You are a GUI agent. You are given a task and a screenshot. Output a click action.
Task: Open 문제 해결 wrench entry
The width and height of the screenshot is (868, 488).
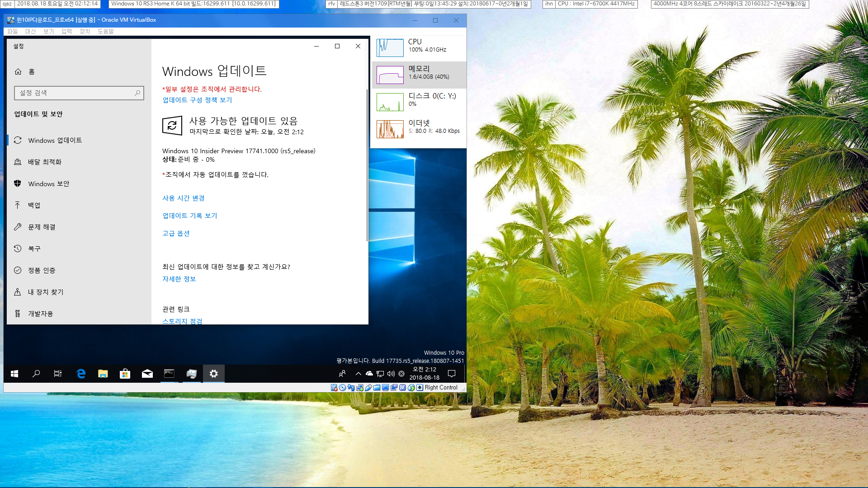point(79,227)
